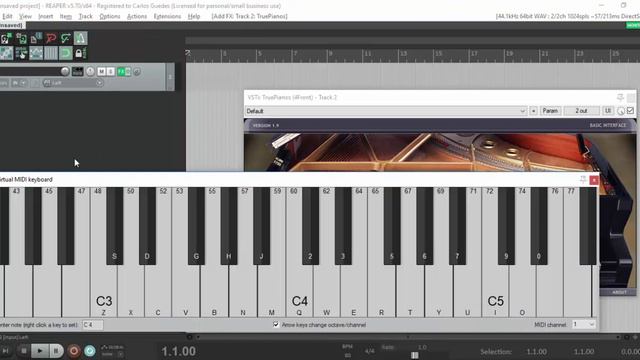Click the Pause transport button
This screenshot has width=640, height=360.
tap(56, 351)
